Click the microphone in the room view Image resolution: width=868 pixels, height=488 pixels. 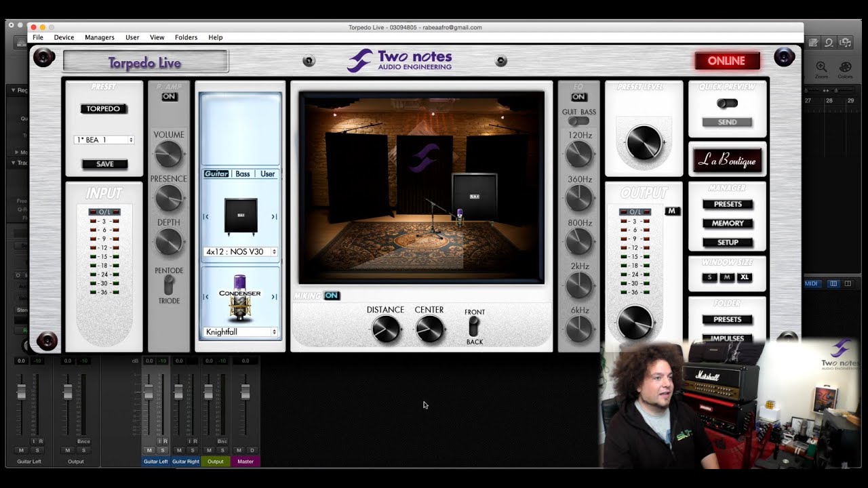pyautogui.click(x=459, y=218)
